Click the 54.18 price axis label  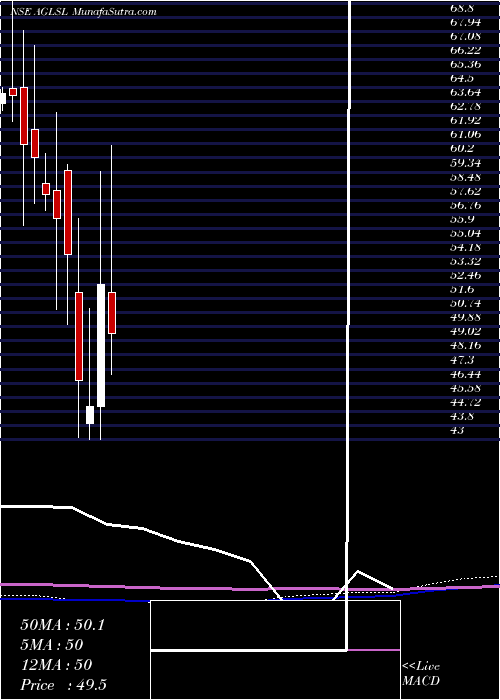pyautogui.click(x=466, y=247)
